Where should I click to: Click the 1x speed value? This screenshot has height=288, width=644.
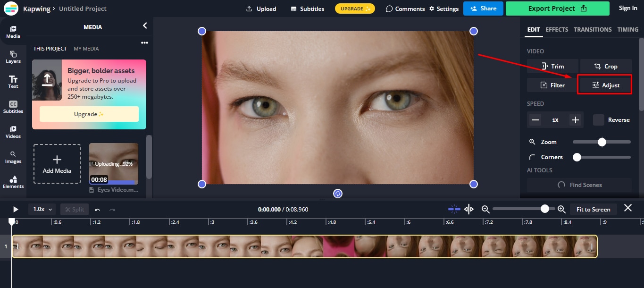coord(555,120)
